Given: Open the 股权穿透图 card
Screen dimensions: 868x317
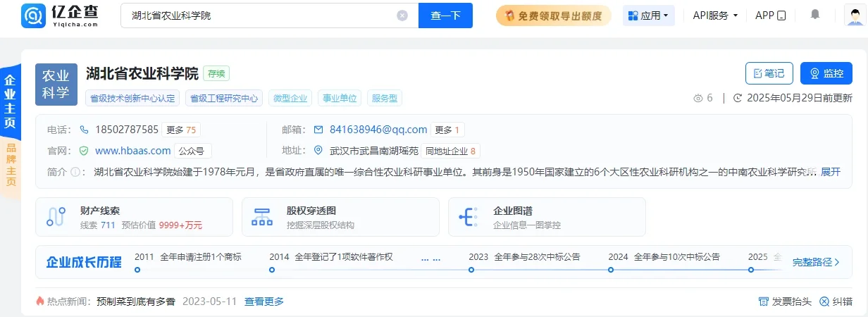Looking at the screenshot, I should click(340, 216).
